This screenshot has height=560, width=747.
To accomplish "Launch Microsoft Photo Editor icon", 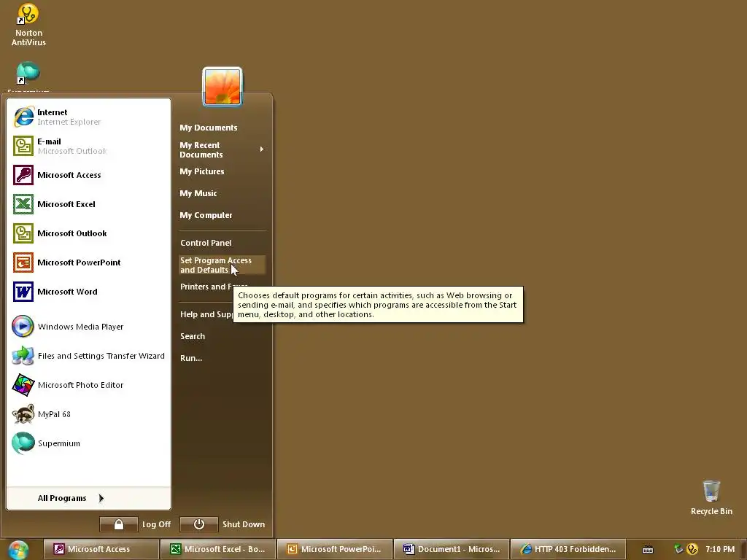I will pos(23,385).
